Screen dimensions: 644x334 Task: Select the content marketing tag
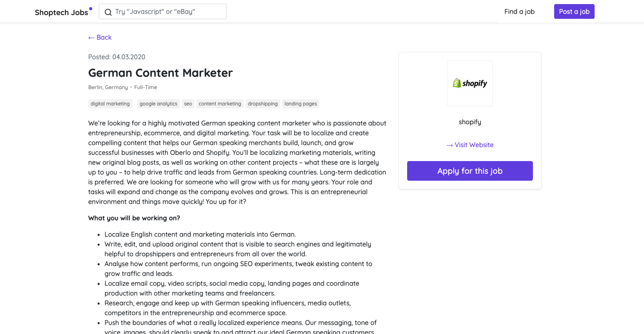coord(220,103)
